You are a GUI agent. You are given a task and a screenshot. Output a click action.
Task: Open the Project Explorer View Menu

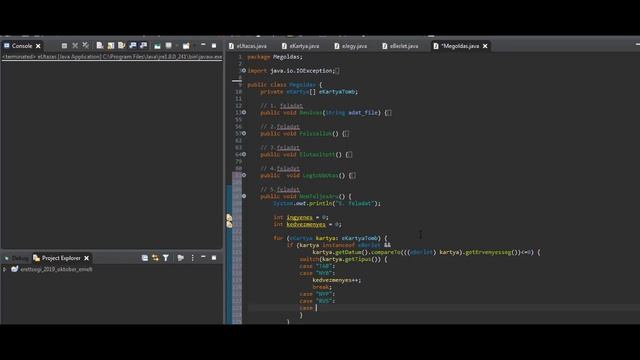click(193, 258)
